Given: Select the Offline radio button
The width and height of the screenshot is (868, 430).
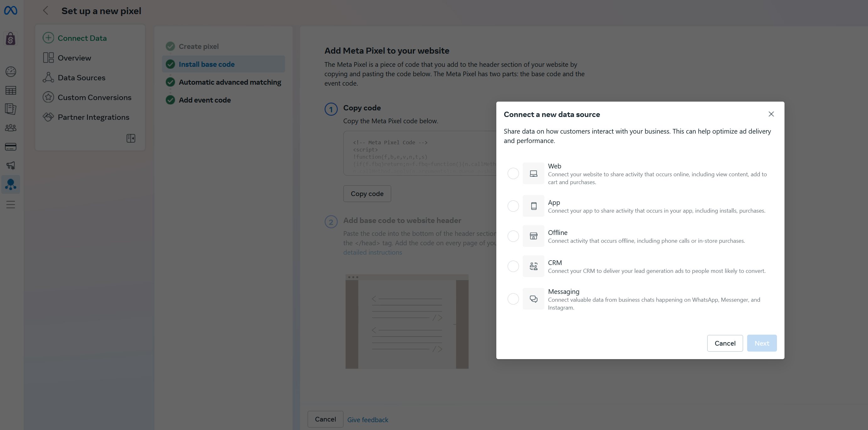Looking at the screenshot, I should tap(513, 236).
